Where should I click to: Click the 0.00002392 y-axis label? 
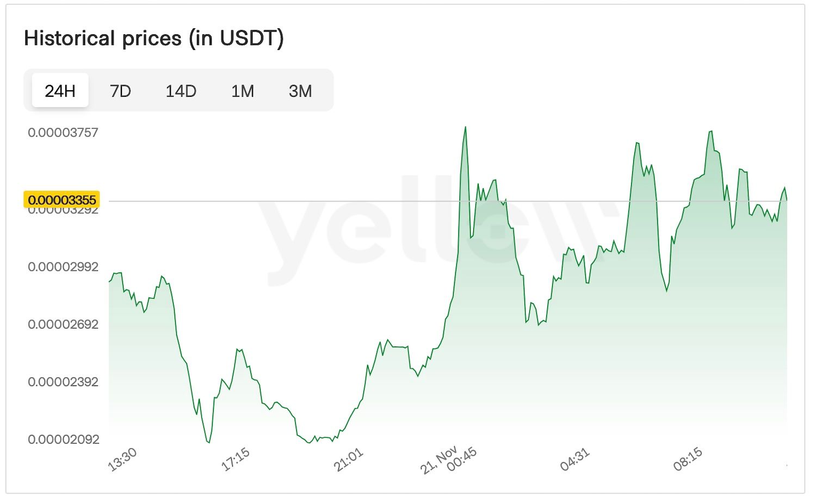click(x=63, y=382)
